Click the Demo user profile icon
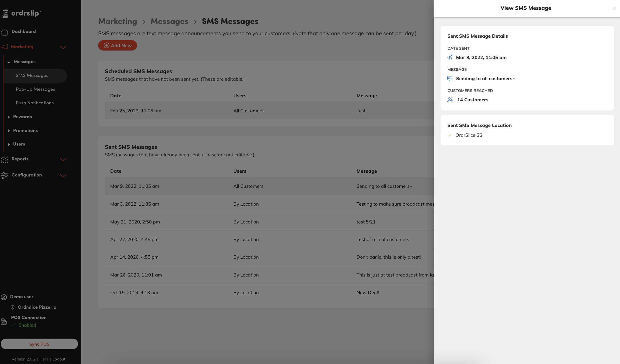 tap(4, 297)
